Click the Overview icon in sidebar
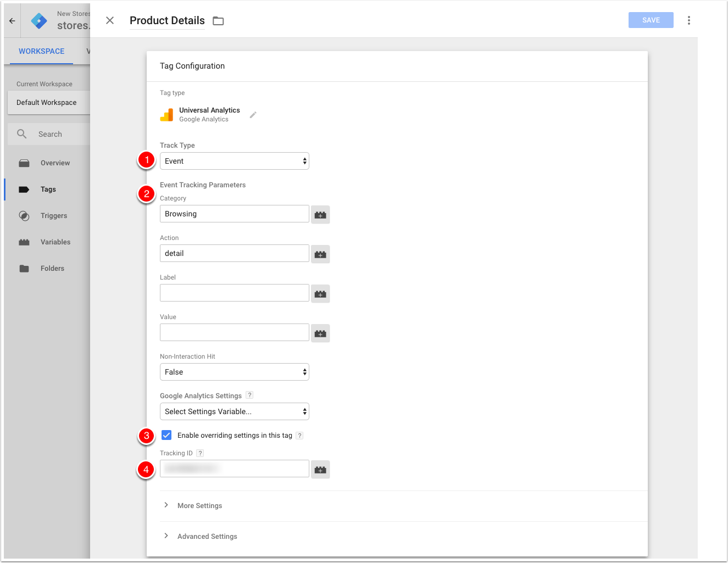The image size is (728, 563). 24,163
